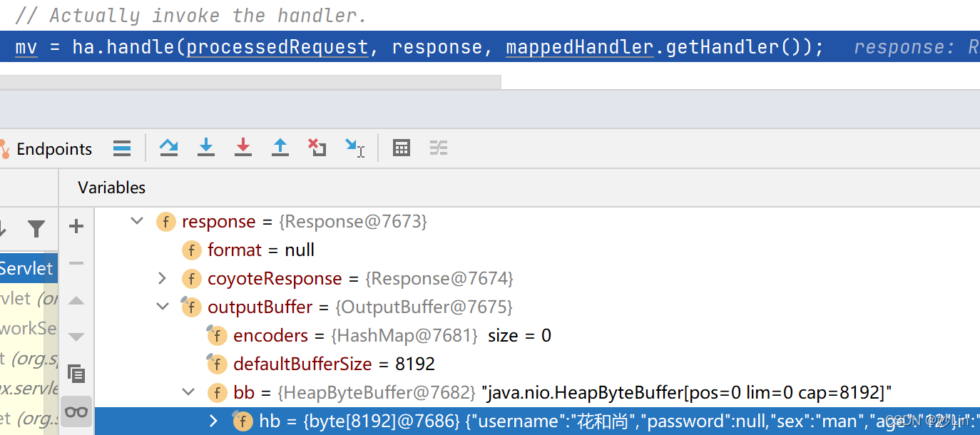Click the Drop Frame icon

(x=317, y=148)
